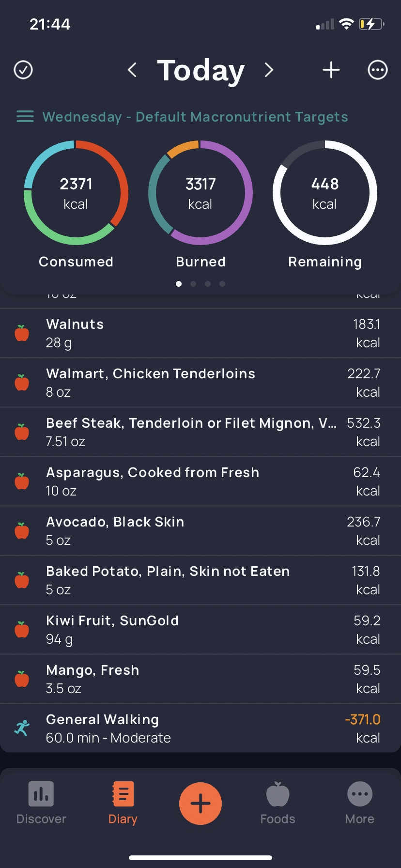This screenshot has height=868, width=401.
Task: Tap the Burned 3317 kcal ring
Action: click(x=200, y=193)
